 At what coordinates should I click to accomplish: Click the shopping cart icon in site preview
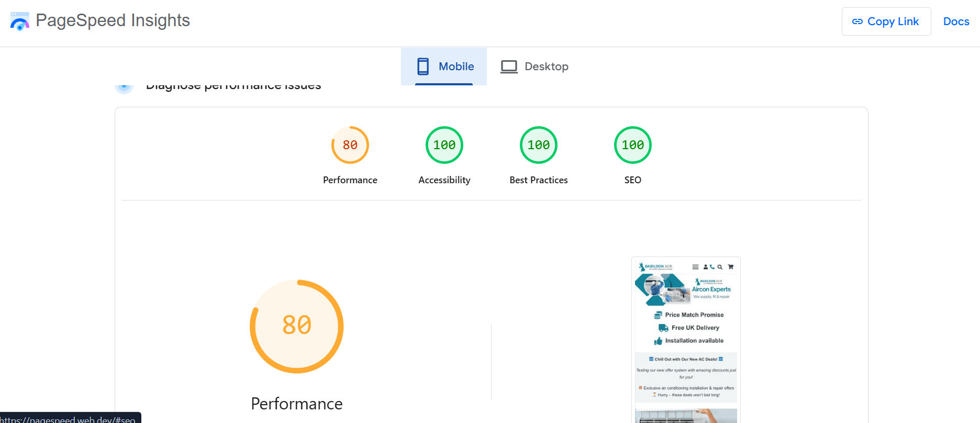click(x=731, y=267)
